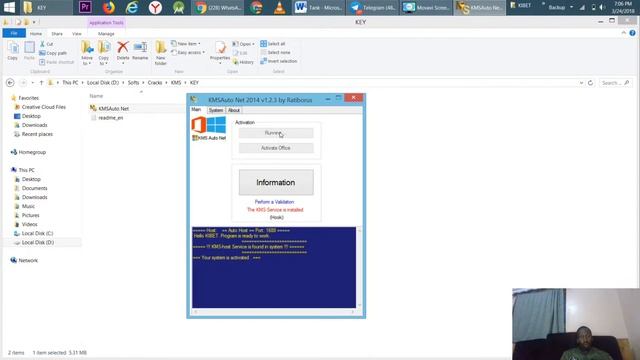Click the up one level arrow
Image resolution: width=640 pixels, height=360 pixels.
point(41,83)
